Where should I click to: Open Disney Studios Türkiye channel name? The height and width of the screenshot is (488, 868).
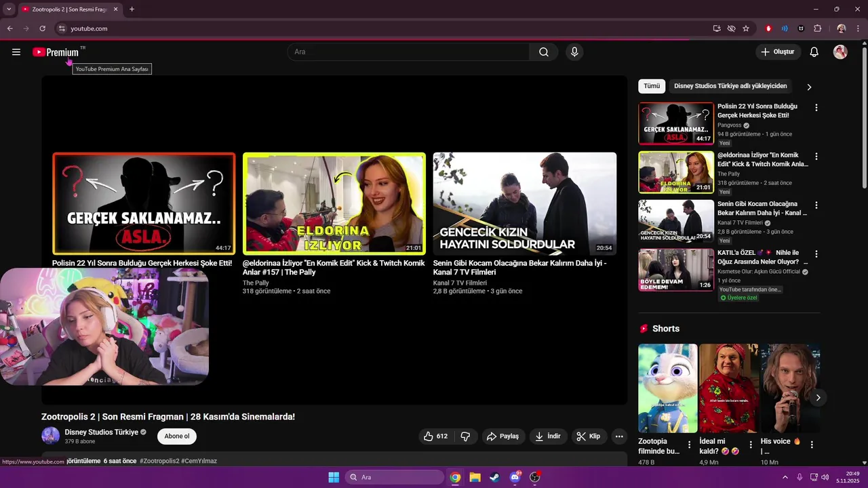coord(102,432)
